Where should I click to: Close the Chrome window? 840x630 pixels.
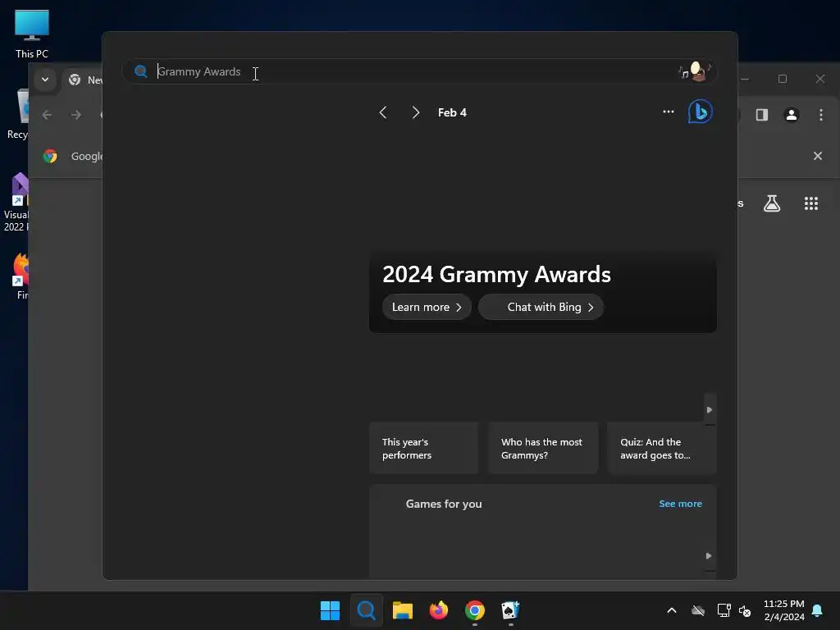click(820, 79)
